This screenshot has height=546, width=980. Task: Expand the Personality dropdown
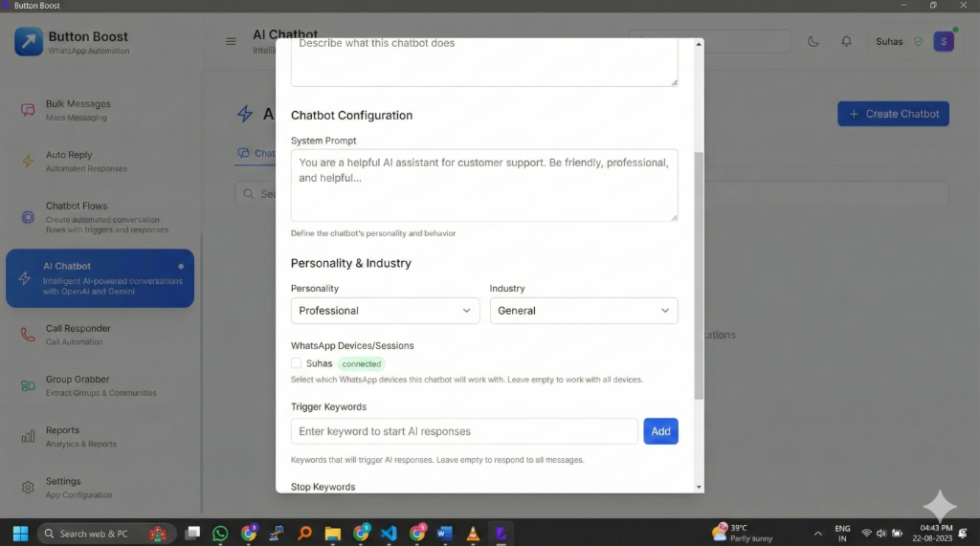385,311
